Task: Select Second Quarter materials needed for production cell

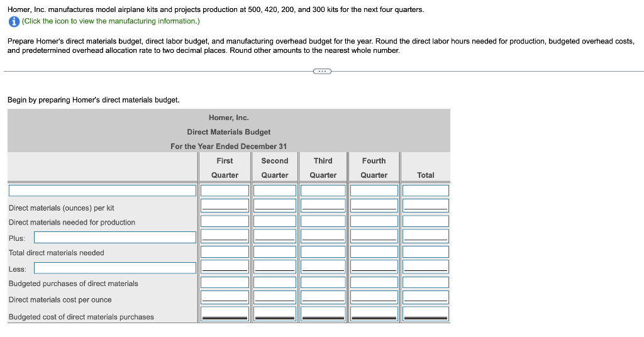Action: coord(275,221)
